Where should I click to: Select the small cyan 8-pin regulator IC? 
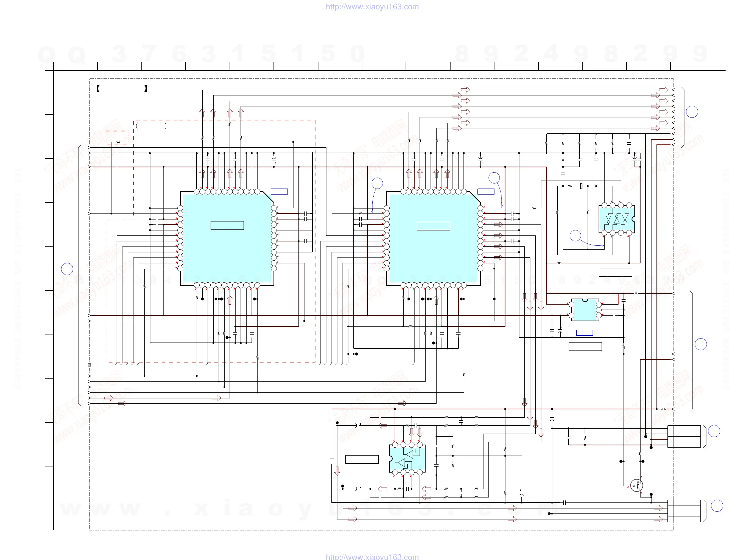click(585, 310)
